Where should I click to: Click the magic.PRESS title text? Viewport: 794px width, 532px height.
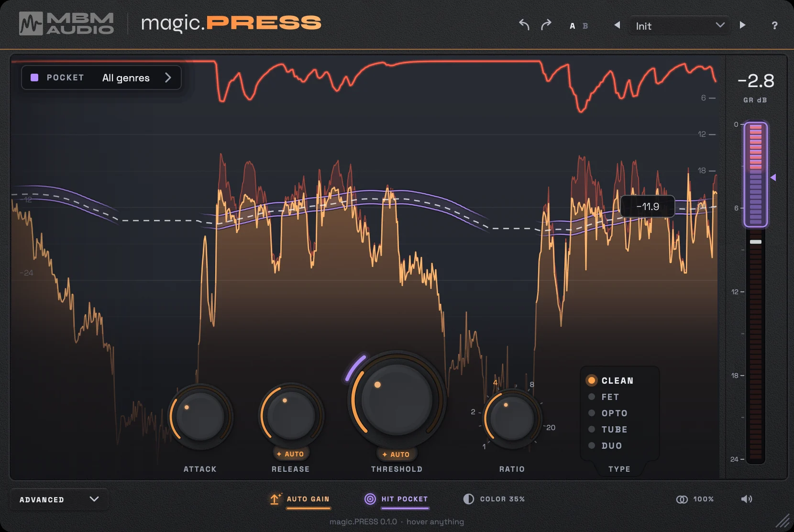[x=231, y=23]
